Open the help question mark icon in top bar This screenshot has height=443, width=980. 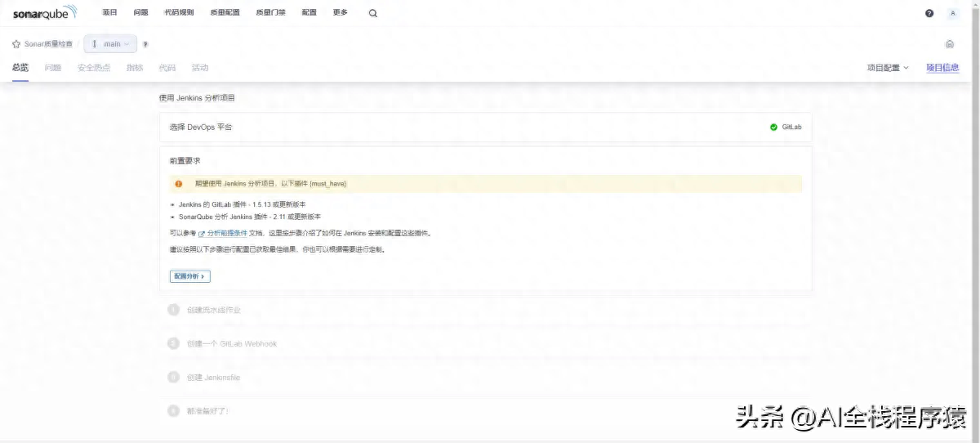(929, 13)
